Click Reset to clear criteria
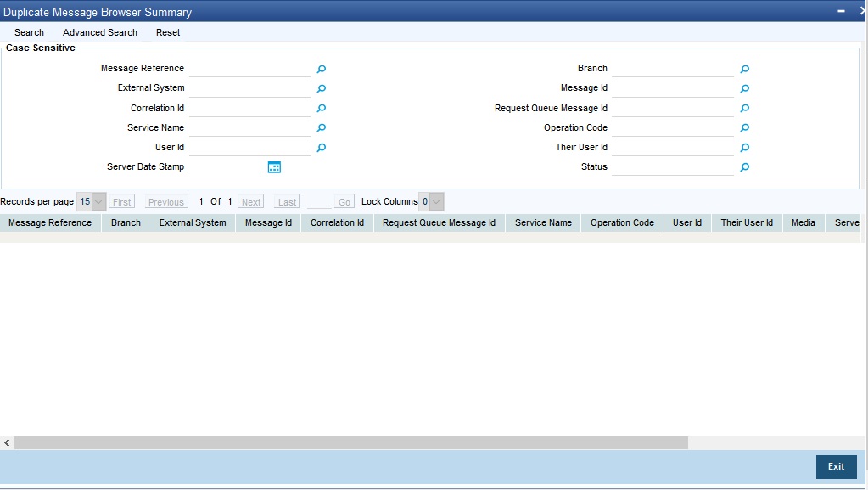Image resolution: width=868 pixels, height=490 pixels. pyautogui.click(x=168, y=32)
